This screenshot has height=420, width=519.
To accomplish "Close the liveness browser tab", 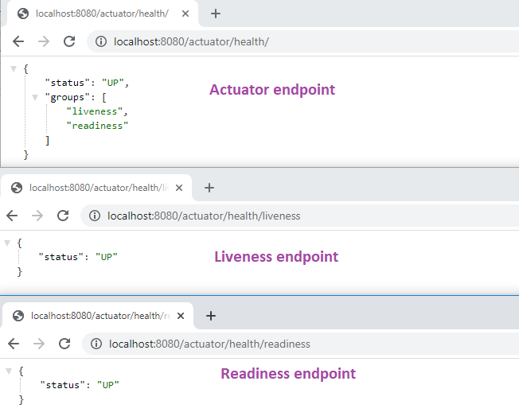I will pos(178,189).
